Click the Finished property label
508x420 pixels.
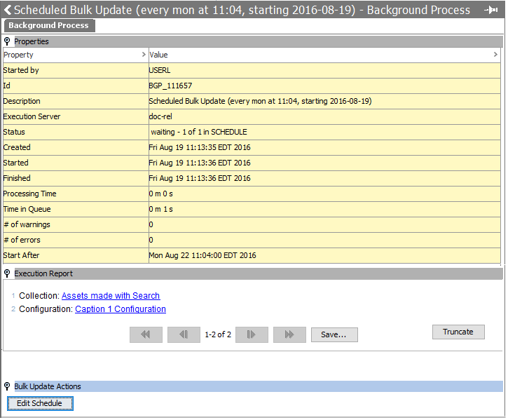[17, 178]
